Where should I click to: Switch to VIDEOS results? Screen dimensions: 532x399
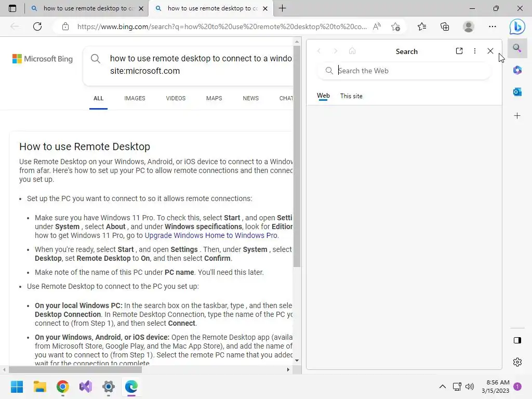click(x=176, y=98)
